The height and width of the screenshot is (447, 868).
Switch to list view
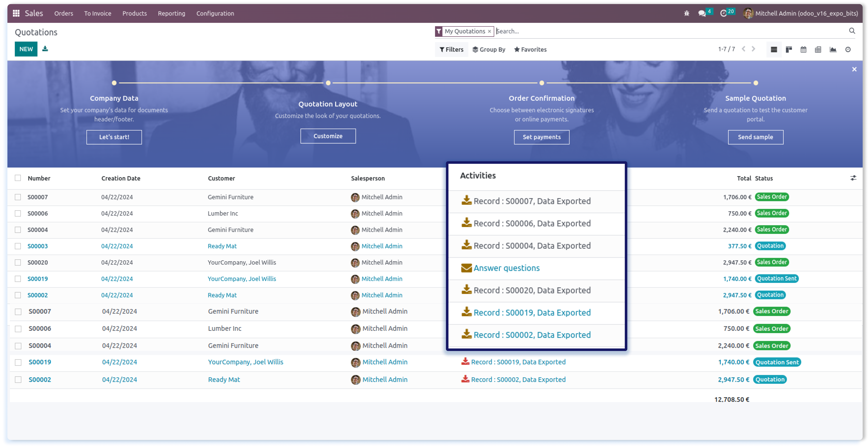[x=774, y=50]
